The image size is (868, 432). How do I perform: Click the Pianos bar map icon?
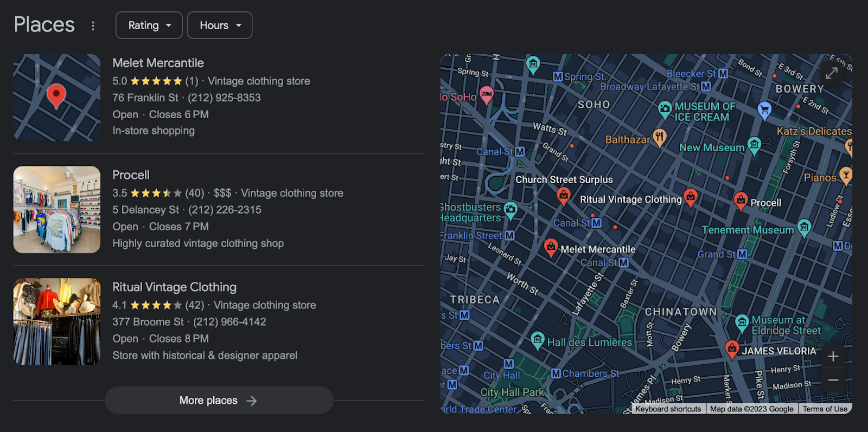coord(846,175)
